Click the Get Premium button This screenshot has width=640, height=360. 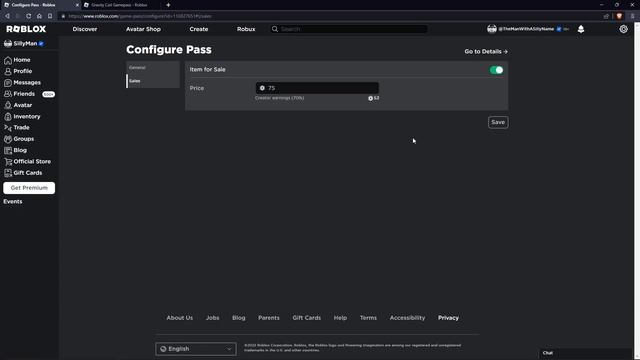point(29,188)
